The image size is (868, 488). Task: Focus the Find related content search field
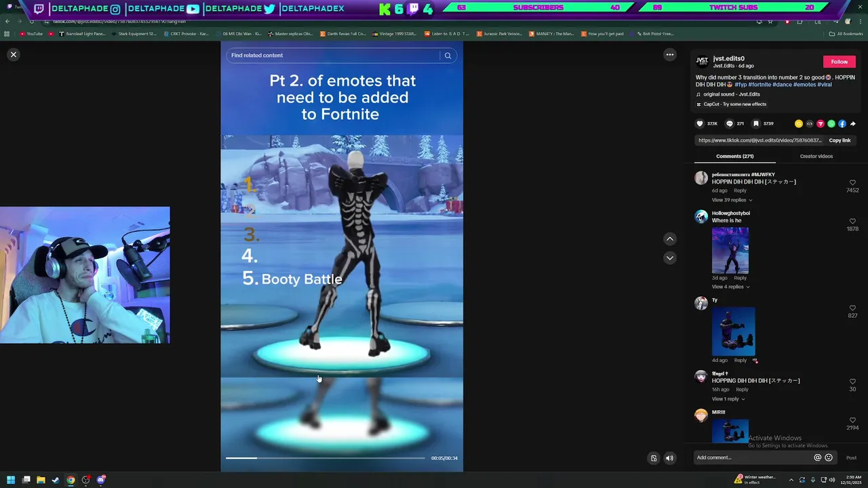(x=334, y=56)
